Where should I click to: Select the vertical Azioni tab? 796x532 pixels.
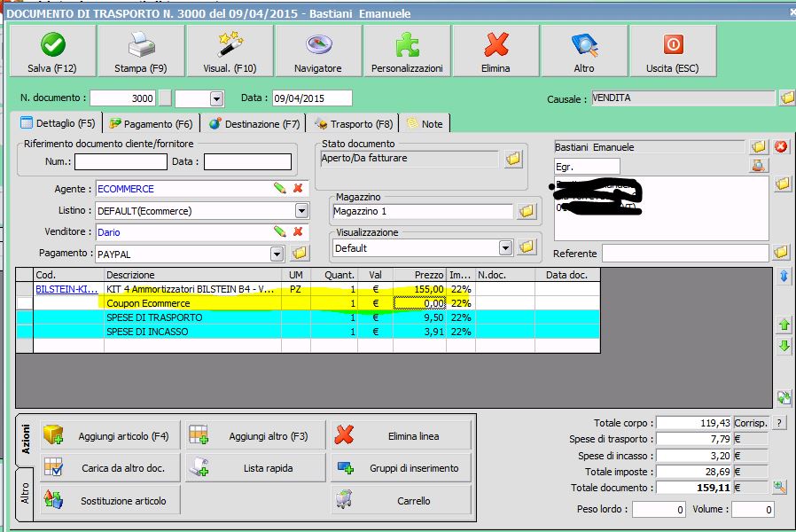(26, 439)
